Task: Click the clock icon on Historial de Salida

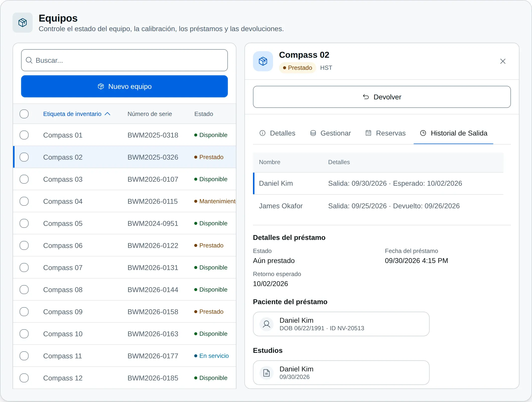Action: coord(423,133)
